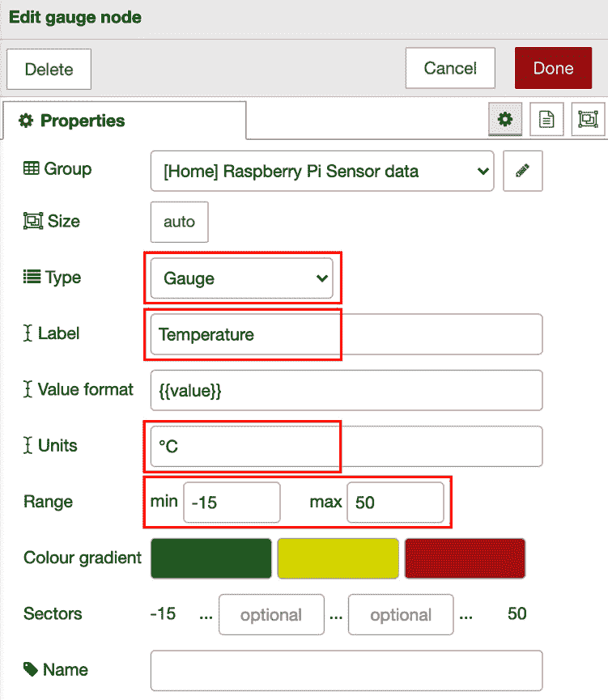Change range min value -15
608x700 pixels.
(232, 503)
